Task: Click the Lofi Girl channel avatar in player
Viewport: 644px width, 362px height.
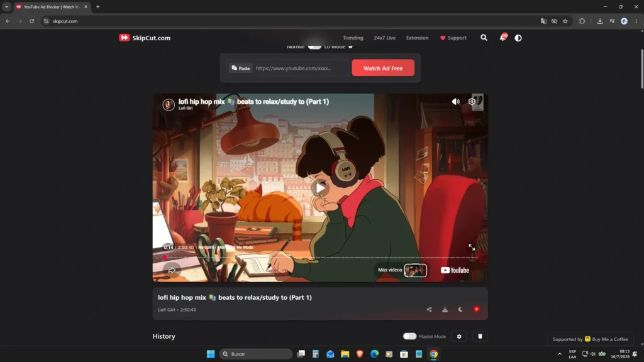Action: (168, 105)
